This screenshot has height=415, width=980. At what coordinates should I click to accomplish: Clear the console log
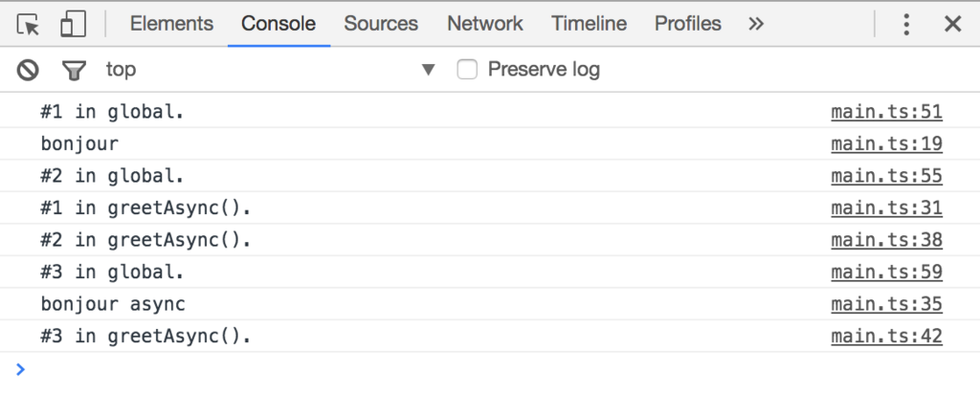pos(29,70)
